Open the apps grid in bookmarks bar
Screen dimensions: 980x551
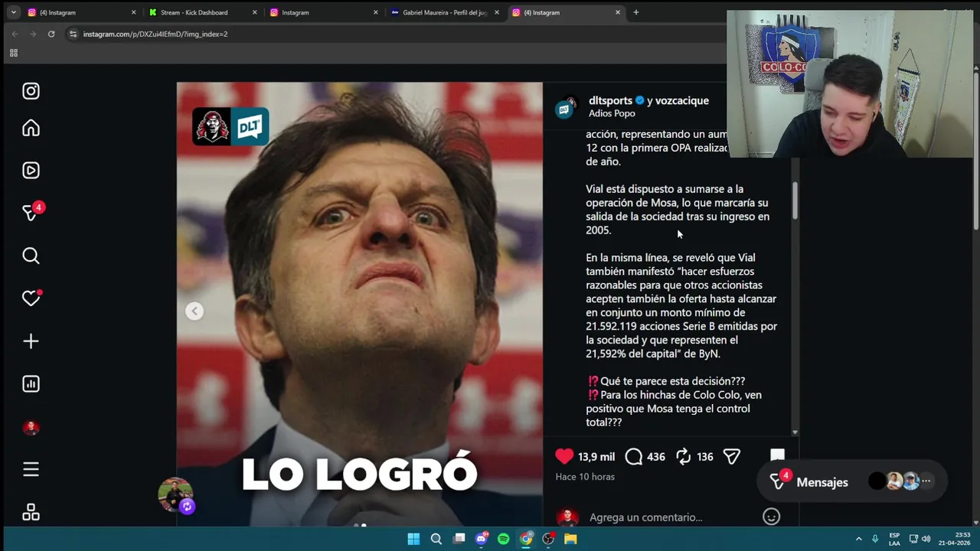pos(13,53)
